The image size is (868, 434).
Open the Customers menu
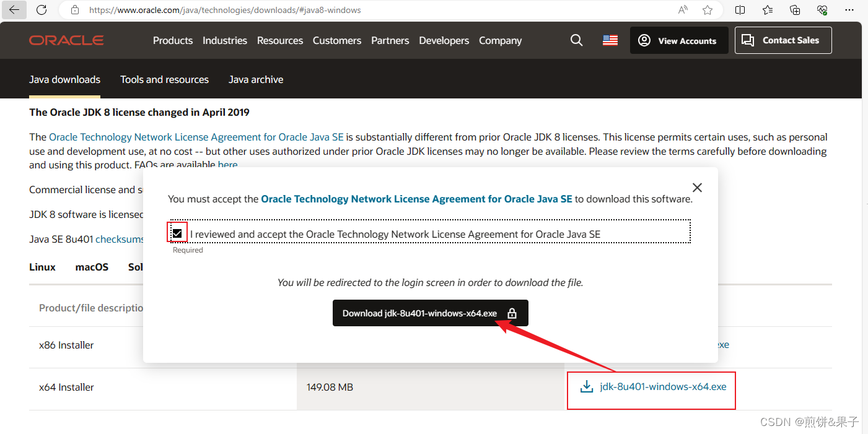(337, 40)
